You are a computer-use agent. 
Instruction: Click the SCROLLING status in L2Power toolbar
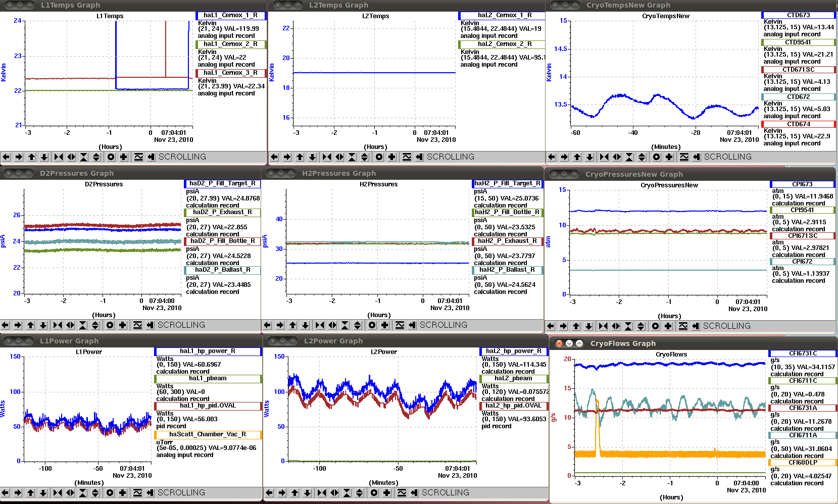[445, 493]
